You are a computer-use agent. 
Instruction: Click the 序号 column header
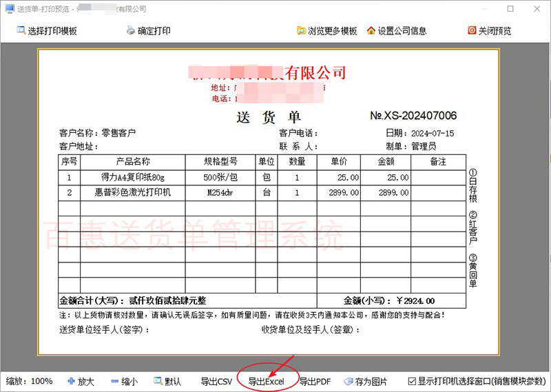tap(70, 162)
